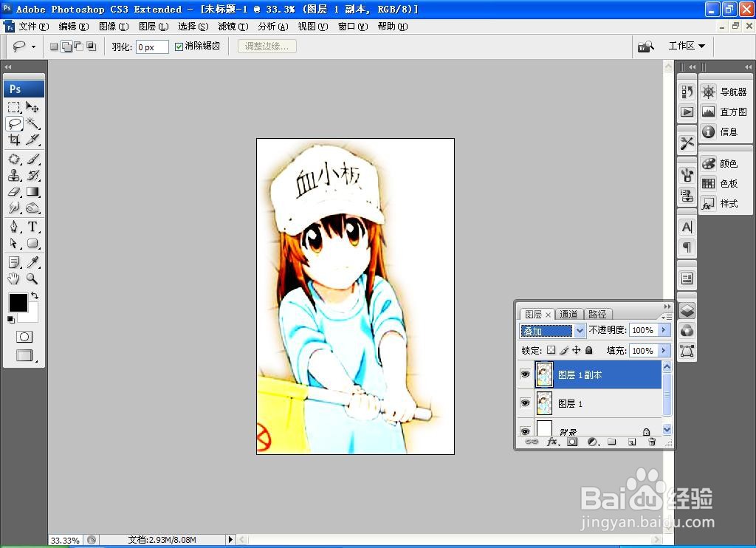Image resolution: width=756 pixels, height=548 pixels.
Task: Toggle lock position icon
Action: (576, 350)
